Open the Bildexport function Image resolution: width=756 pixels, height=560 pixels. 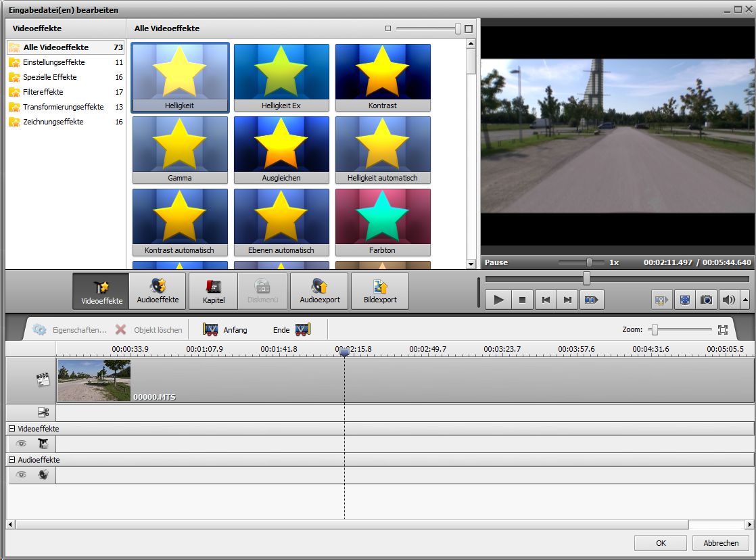(x=379, y=291)
